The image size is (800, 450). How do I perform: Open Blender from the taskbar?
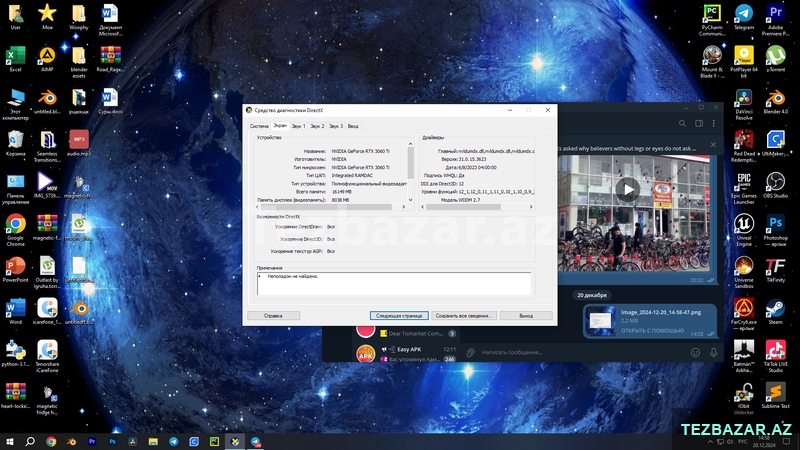click(x=71, y=442)
